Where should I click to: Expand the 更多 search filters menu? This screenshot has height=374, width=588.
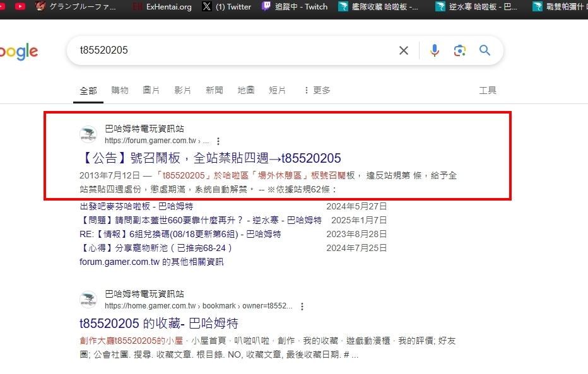pos(317,90)
